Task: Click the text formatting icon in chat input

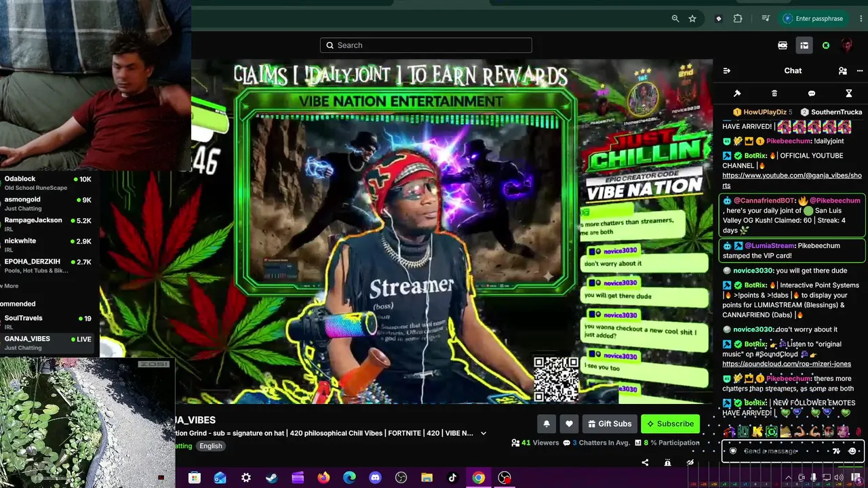Action: tap(836, 451)
